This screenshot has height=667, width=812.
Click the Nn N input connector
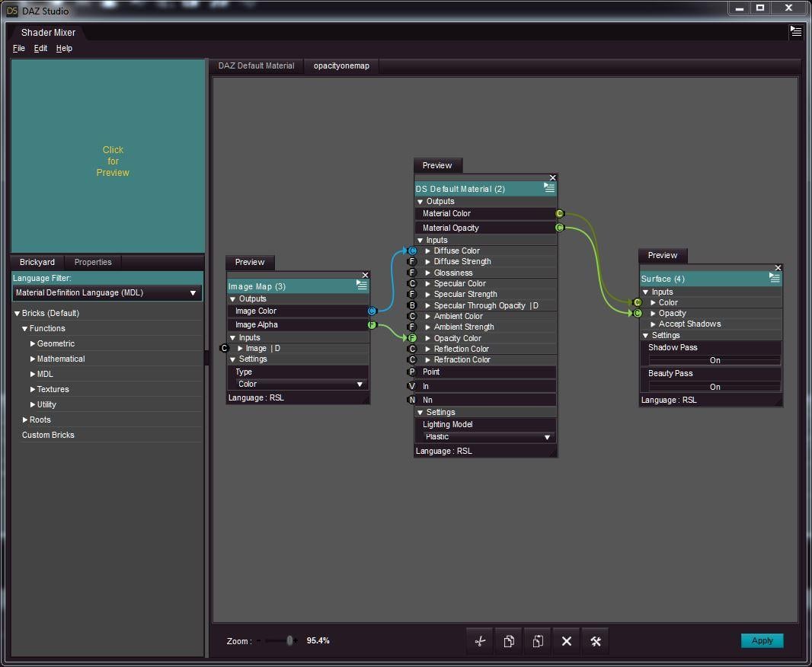(412, 400)
